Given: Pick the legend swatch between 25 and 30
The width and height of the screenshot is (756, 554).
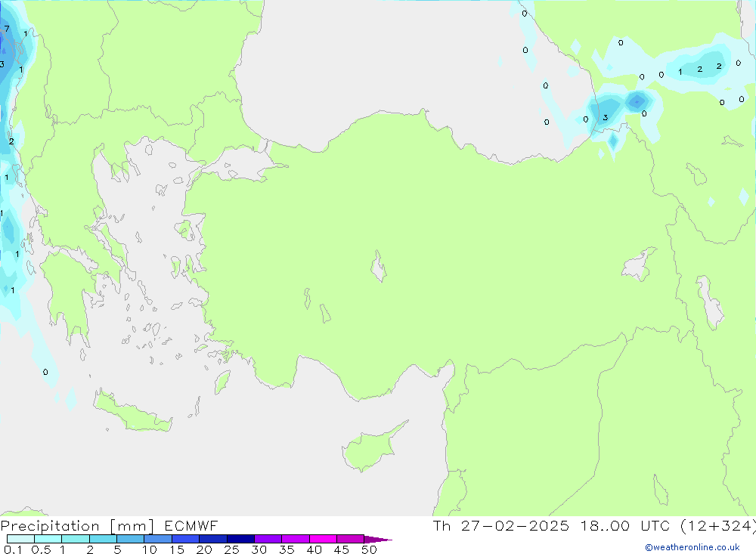Looking at the screenshot, I should pyautogui.click(x=240, y=539).
